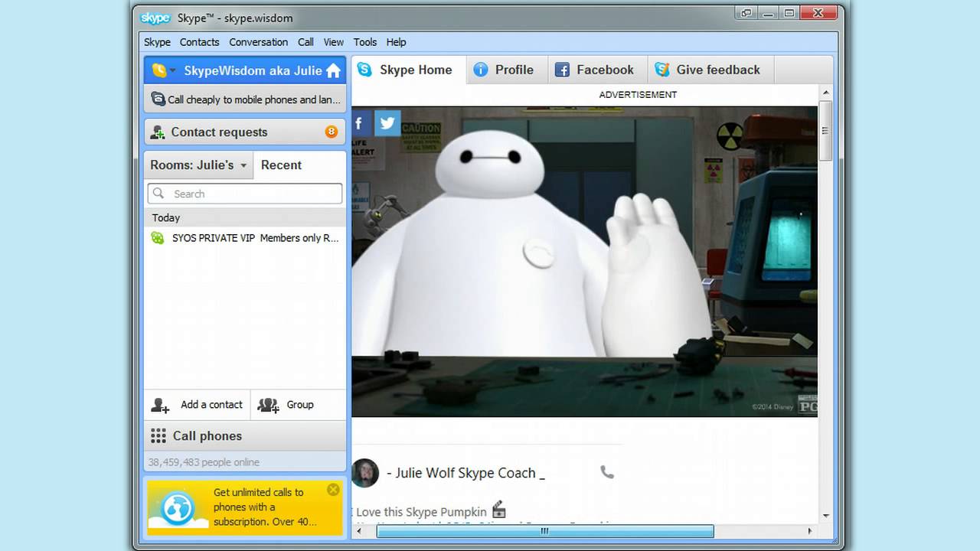Focus the contacts Search field

[245, 194]
